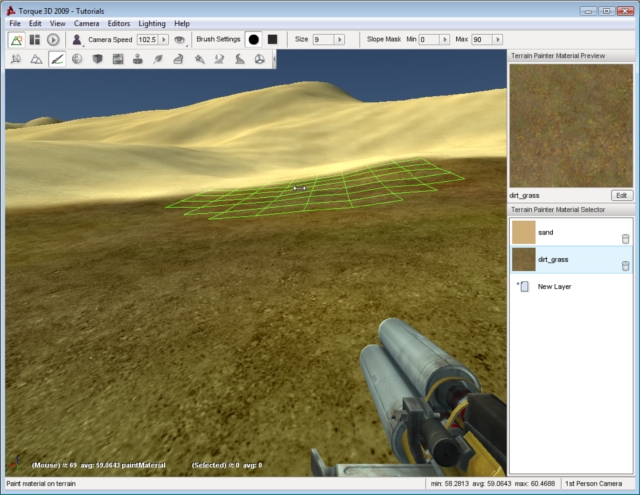Viewport: 640px width, 495px height.
Task: Delete the dirt_grass material layer
Action: point(625,265)
